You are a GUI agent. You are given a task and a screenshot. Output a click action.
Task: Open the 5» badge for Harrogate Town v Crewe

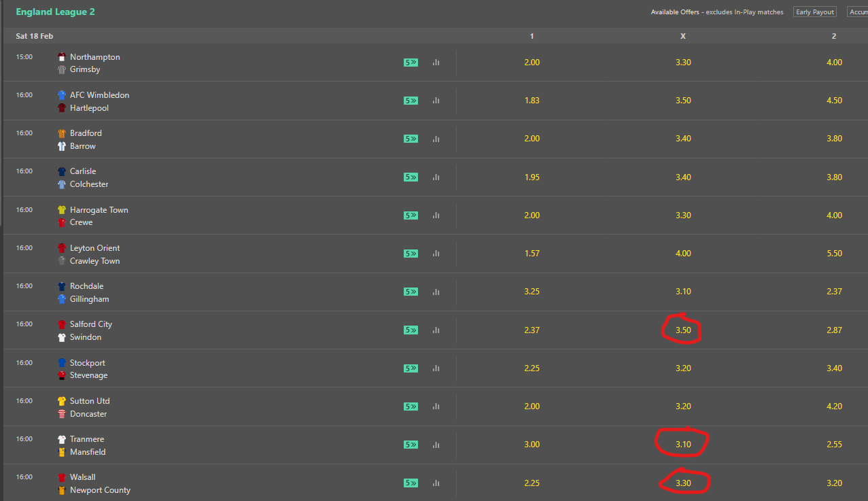(x=411, y=215)
